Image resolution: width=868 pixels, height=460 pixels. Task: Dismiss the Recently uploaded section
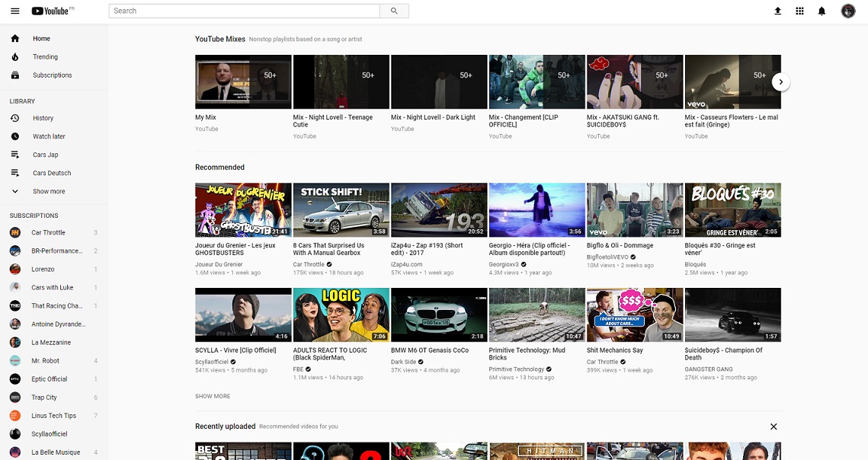(x=774, y=426)
